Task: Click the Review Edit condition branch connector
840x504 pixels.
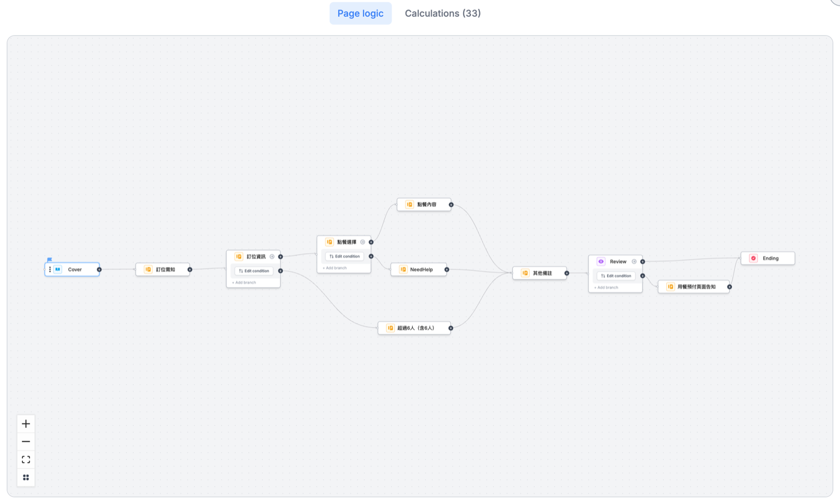Action: 643,276
